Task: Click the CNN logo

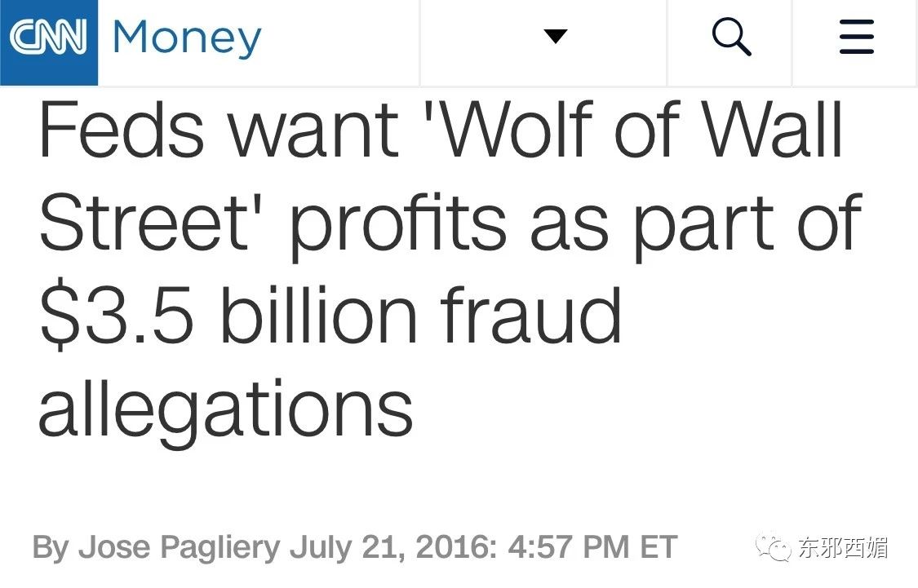Action: [48, 38]
